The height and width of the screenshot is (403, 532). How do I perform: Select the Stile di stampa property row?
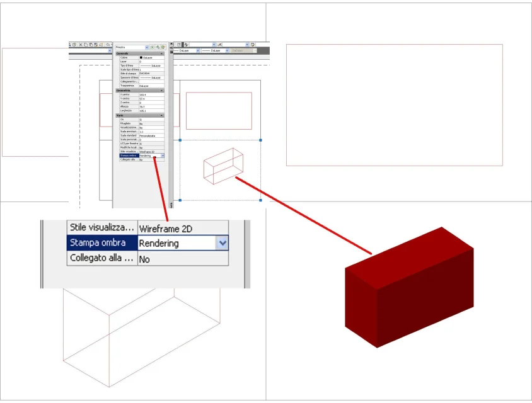click(x=142, y=74)
